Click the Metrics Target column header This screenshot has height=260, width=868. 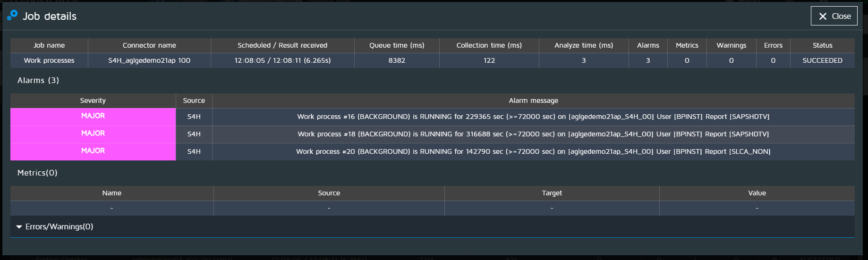[x=552, y=193]
